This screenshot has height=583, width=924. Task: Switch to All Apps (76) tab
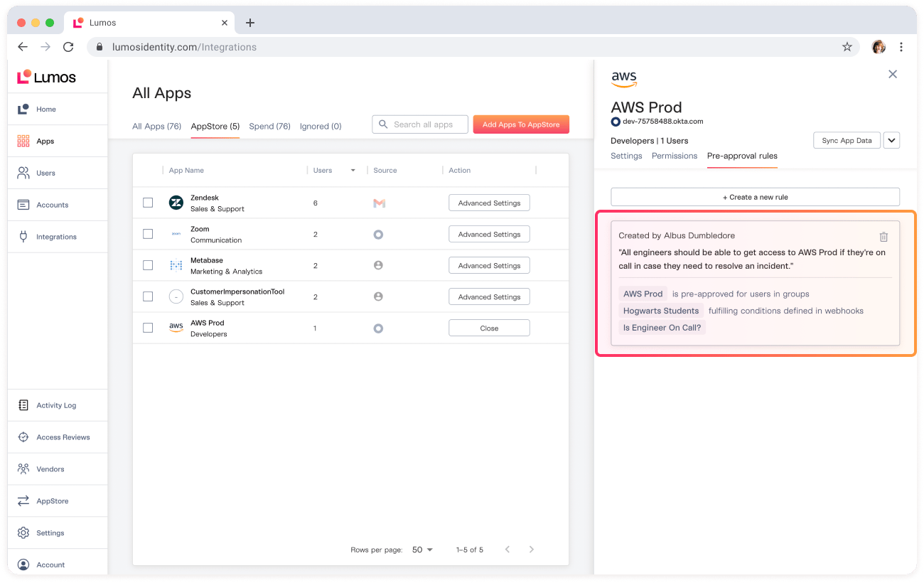[157, 127]
